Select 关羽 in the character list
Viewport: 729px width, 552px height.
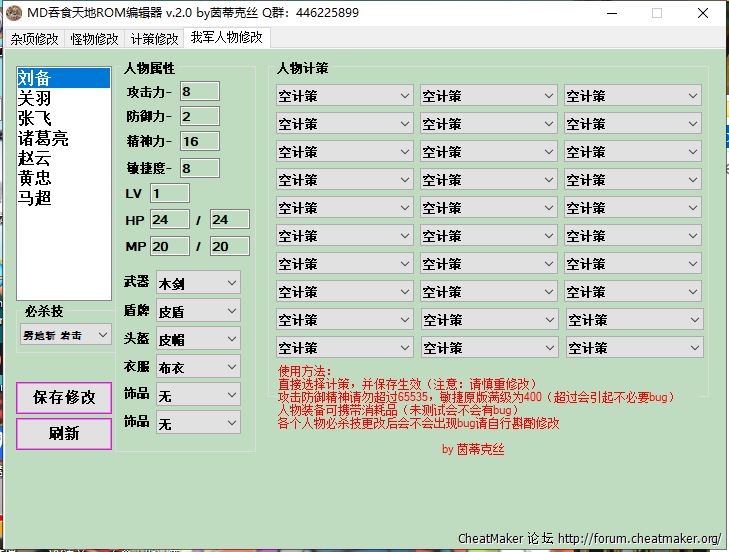click(x=34, y=98)
